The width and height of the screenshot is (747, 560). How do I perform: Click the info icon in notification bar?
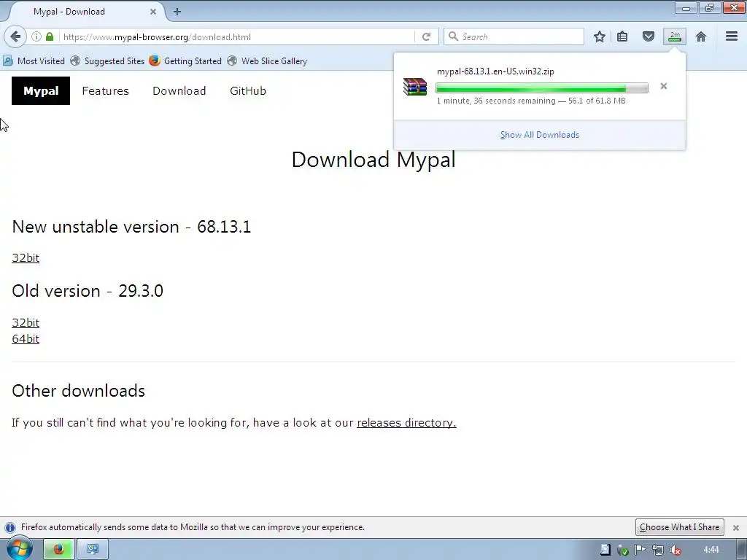(10, 528)
